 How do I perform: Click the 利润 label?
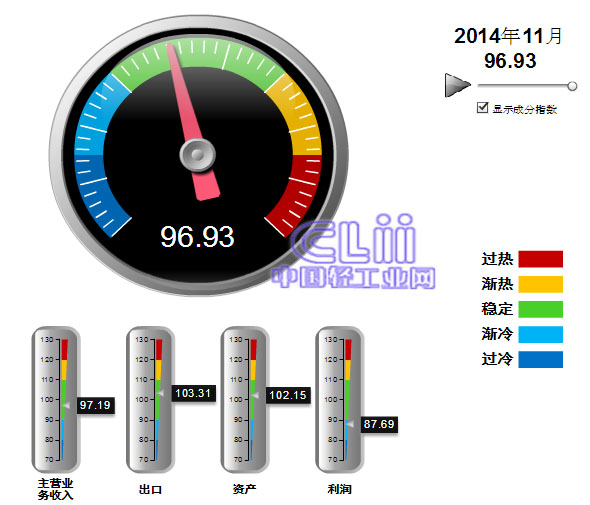339,489
